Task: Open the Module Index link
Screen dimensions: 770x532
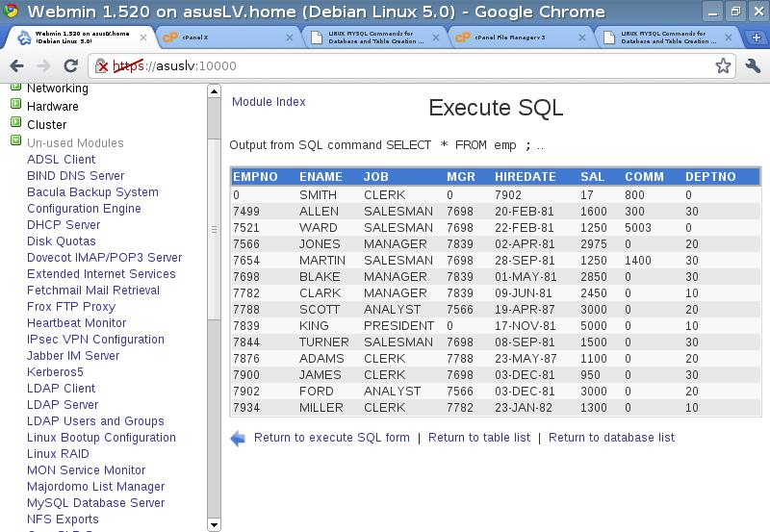Action: click(269, 102)
